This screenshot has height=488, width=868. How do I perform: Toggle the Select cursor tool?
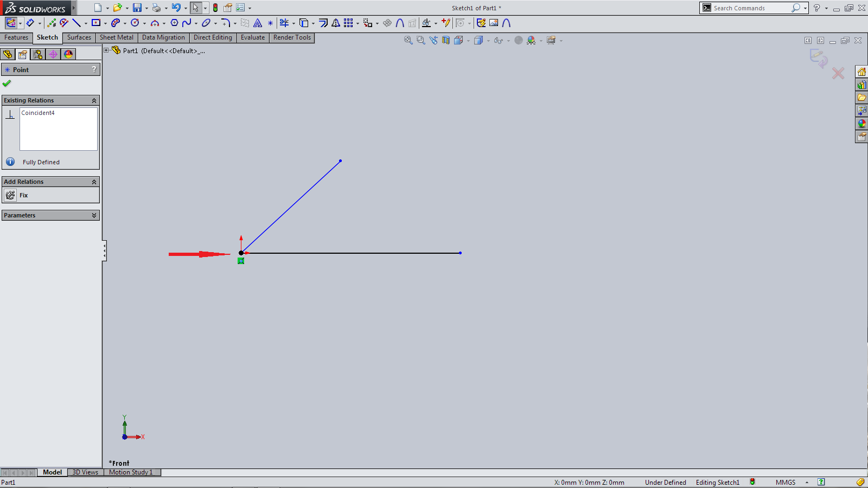pos(195,8)
